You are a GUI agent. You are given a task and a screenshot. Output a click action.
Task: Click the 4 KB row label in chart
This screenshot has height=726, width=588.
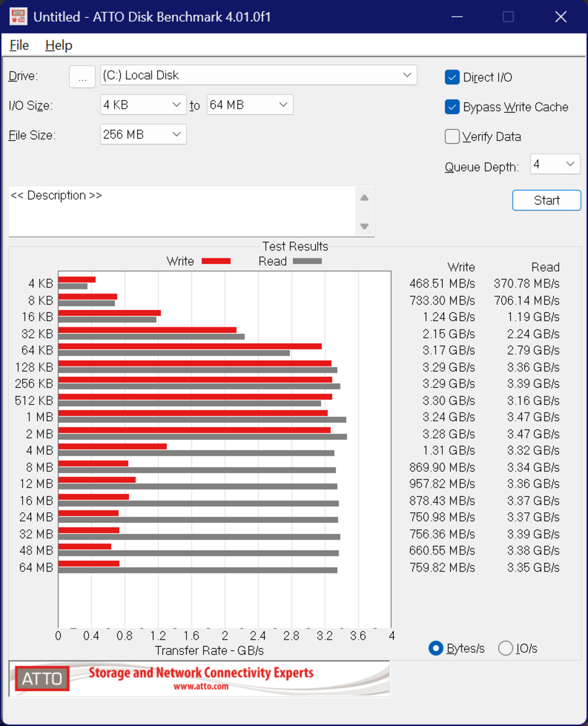click(41, 283)
